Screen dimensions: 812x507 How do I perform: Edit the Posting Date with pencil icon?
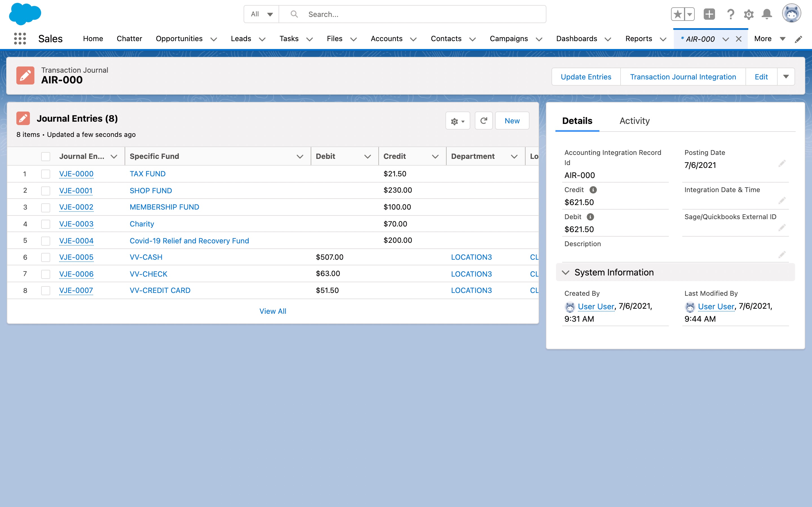(782, 164)
